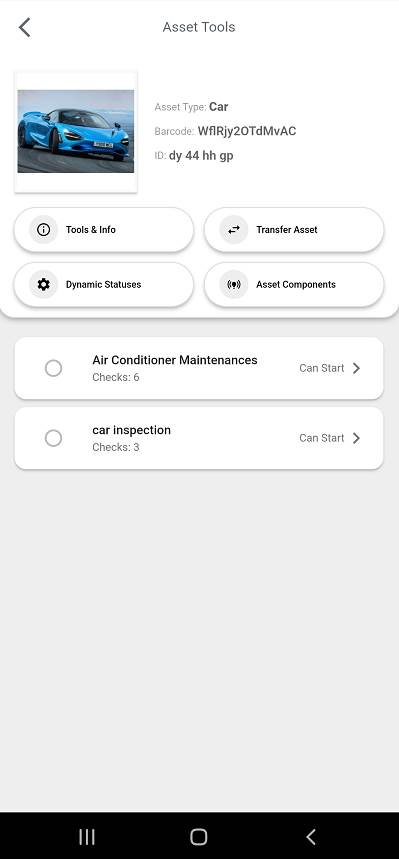Expand car inspection with the chevron
Viewport: 399px width, 859px height.
(x=356, y=438)
